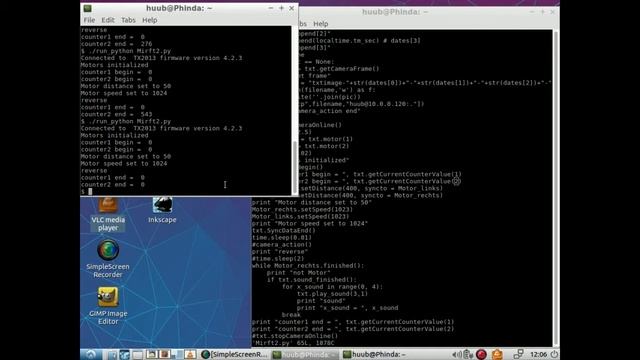Image resolution: width=640 pixels, height=360 pixels.
Task: Click the red recording tray icon
Action: (x=482, y=354)
